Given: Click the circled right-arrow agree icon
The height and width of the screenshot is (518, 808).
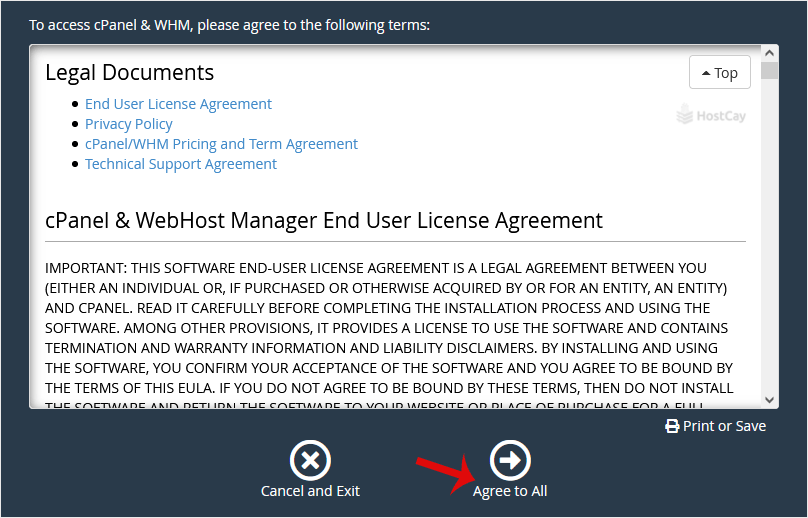Looking at the screenshot, I should pyautogui.click(x=510, y=460).
